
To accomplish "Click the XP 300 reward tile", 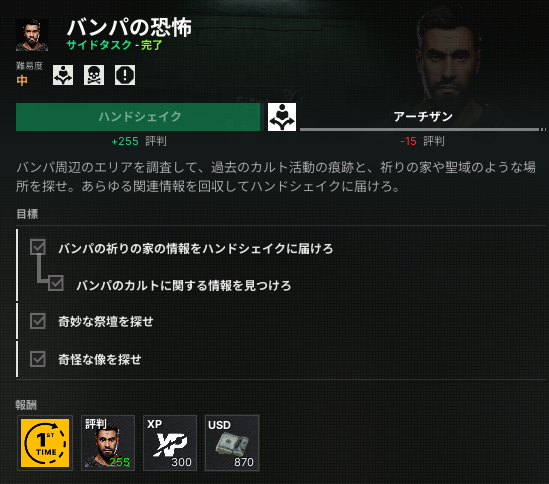I will coord(170,443).
